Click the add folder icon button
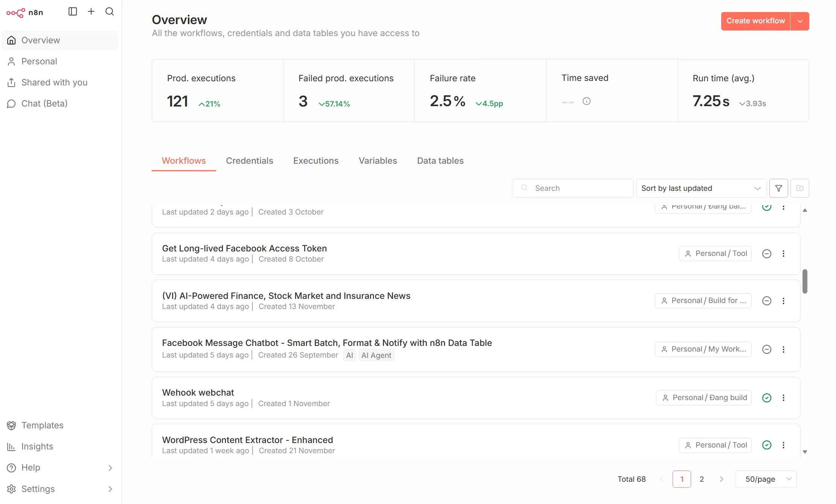This screenshot has height=504, width=836. click(800, 188)
